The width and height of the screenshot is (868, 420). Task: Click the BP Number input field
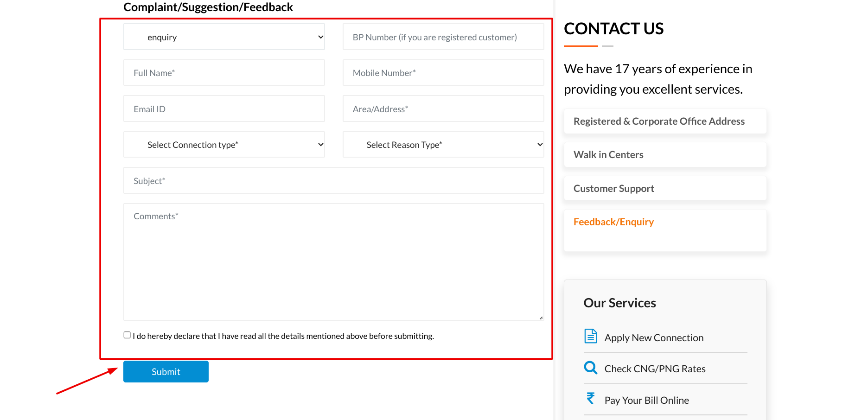point(443,37)
